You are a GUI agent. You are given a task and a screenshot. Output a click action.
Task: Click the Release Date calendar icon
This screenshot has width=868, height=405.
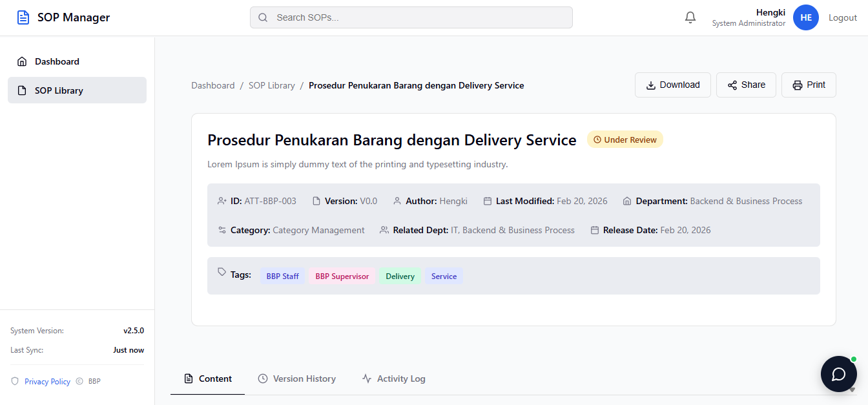pyautogui.click(x=595, y=230)
